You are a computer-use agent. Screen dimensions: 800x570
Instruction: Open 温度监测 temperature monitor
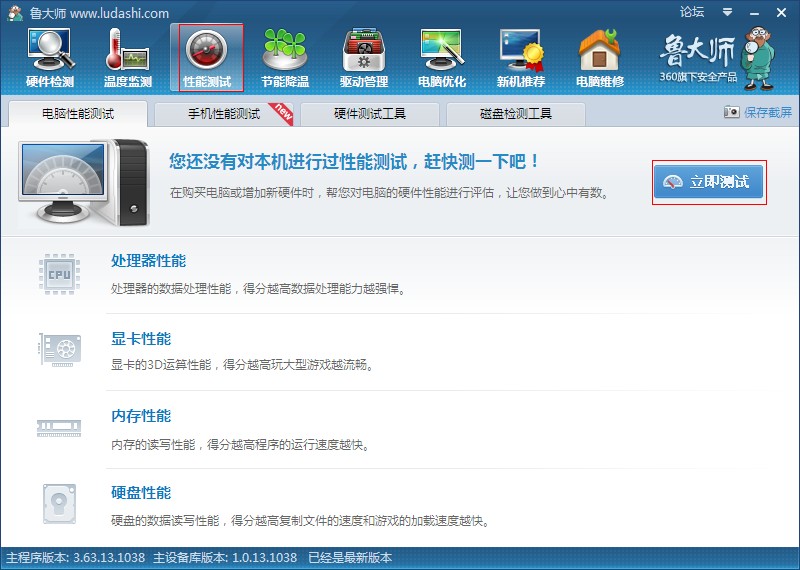[128, 58]
